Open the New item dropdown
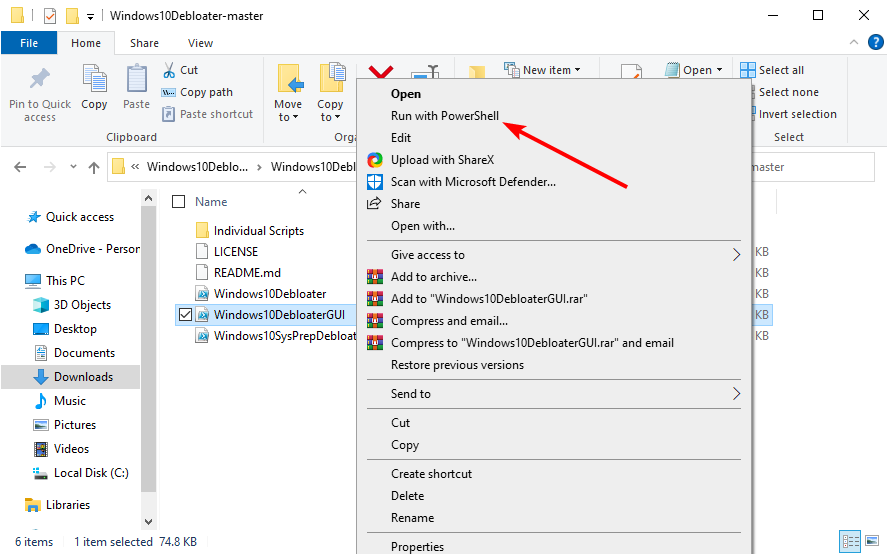The width and height of the screenshot is (888, 554). [x=578, y=70]
